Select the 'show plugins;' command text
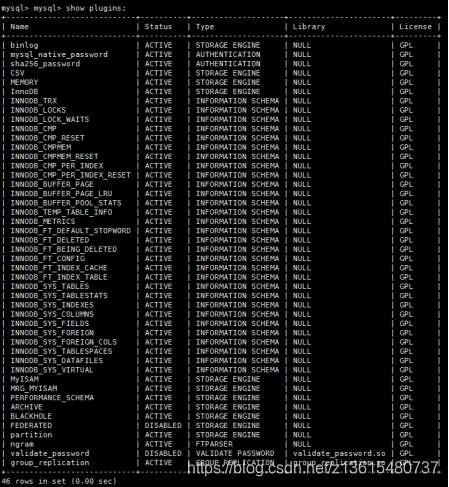449x487 pixels. click(x=96, y=8)
